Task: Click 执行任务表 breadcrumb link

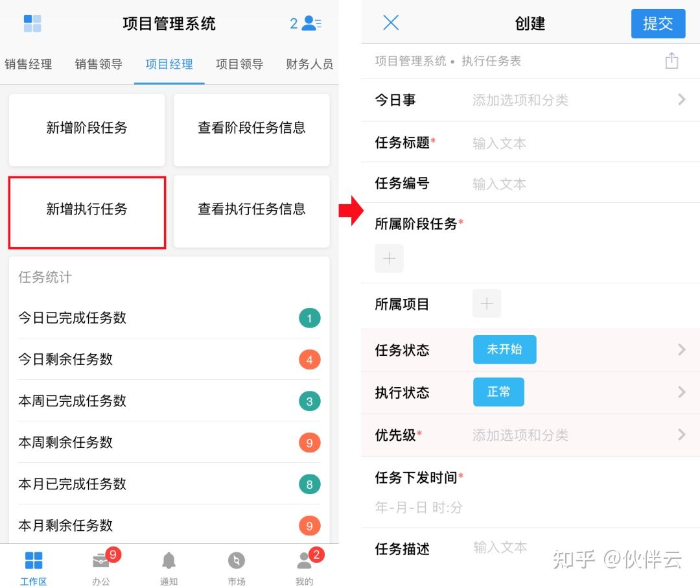Action: tap(491, 61)
